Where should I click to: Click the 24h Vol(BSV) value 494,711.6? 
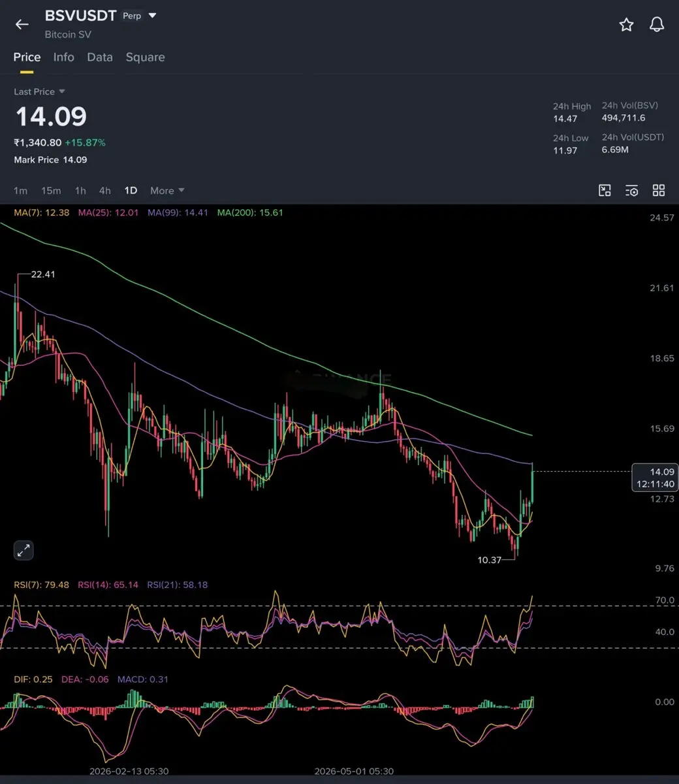tap(624, 118)
